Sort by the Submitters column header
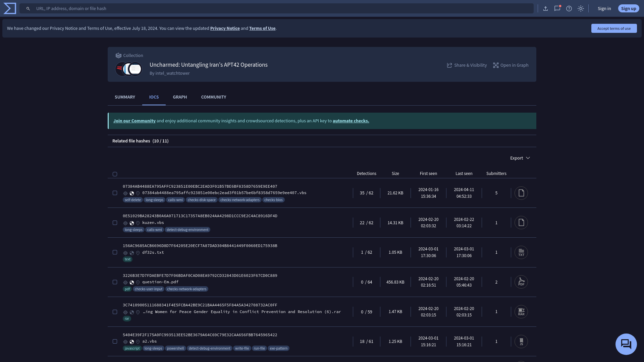Viewport: 644px width, 362px height. pyautogui.click(x=496, y=174)
